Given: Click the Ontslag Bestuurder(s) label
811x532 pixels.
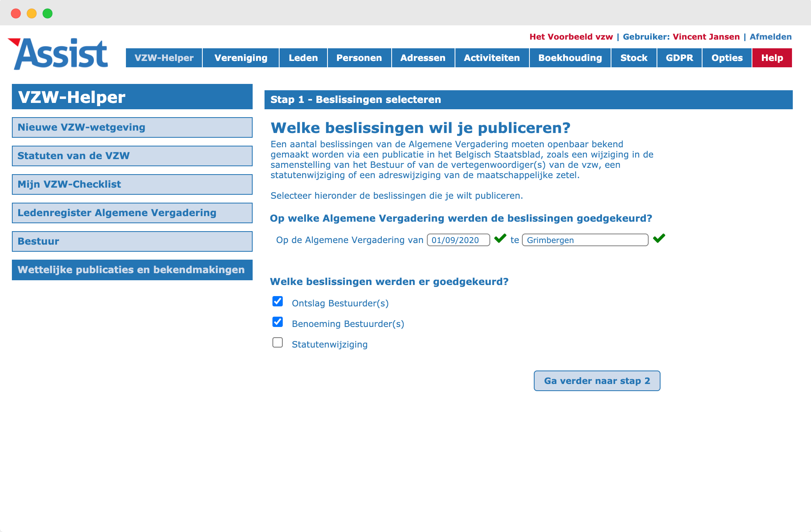Looking at the screenshot, I should (340, 303).
